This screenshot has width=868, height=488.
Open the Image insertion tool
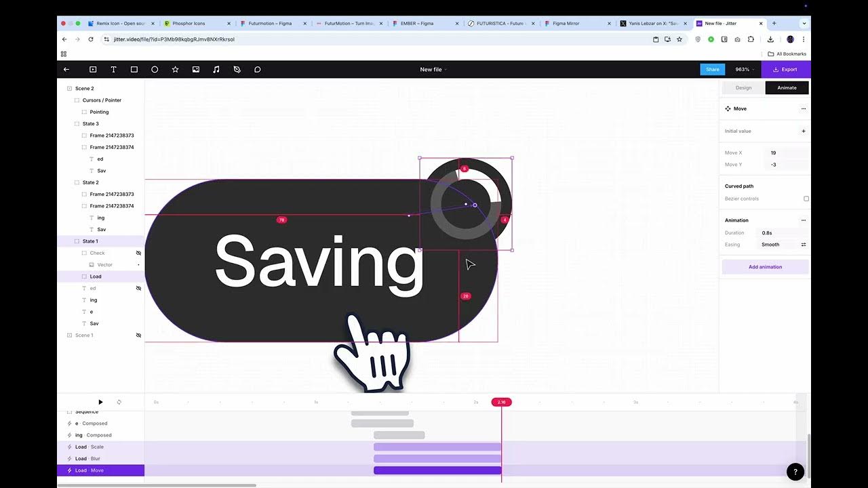pyautogui.click(x=195, y=69)
